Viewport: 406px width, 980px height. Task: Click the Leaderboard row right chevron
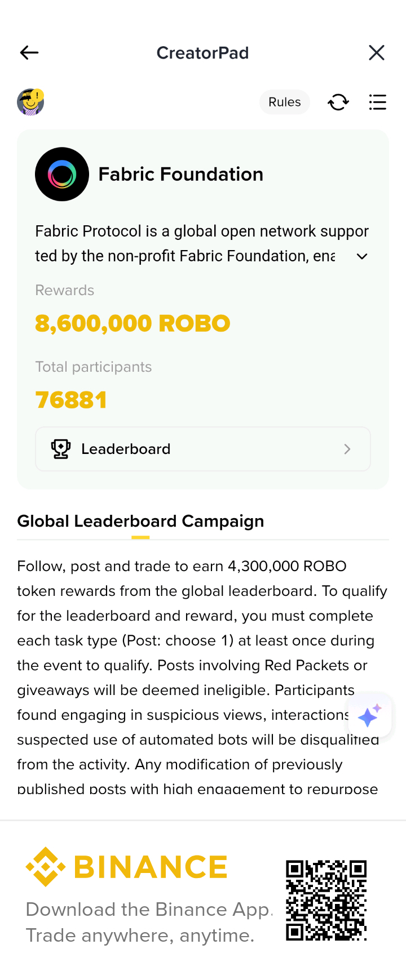point(347,449)
